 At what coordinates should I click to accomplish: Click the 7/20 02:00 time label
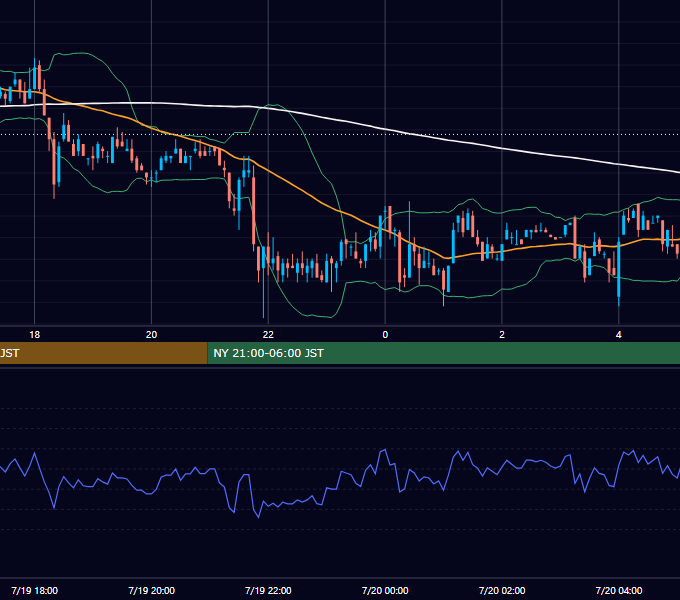502,590
